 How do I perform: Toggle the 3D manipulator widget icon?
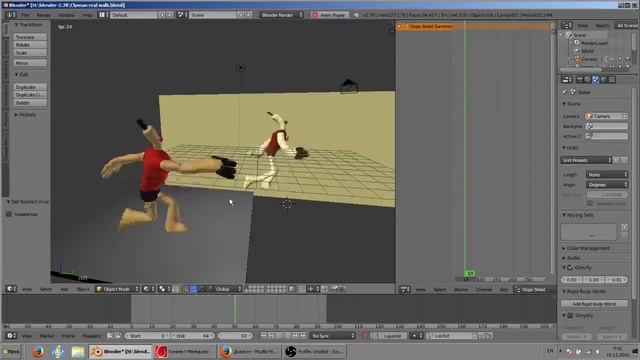[186, 289]
